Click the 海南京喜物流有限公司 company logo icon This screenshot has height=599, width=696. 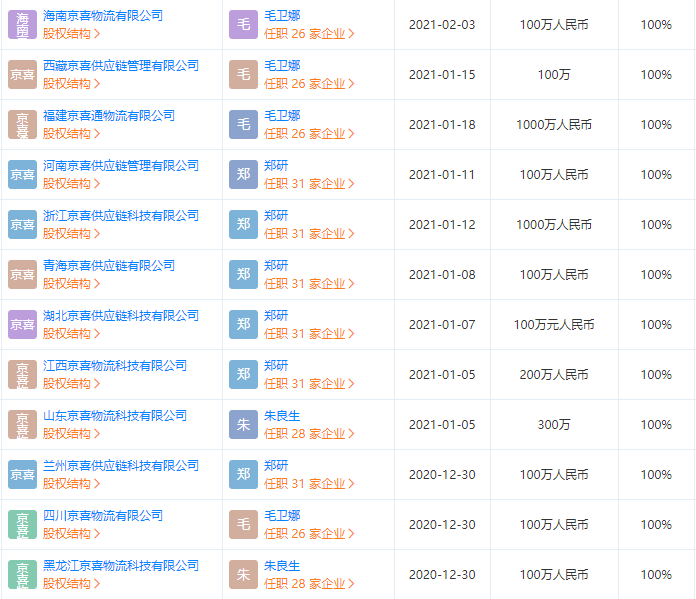(x=22, y=24)
